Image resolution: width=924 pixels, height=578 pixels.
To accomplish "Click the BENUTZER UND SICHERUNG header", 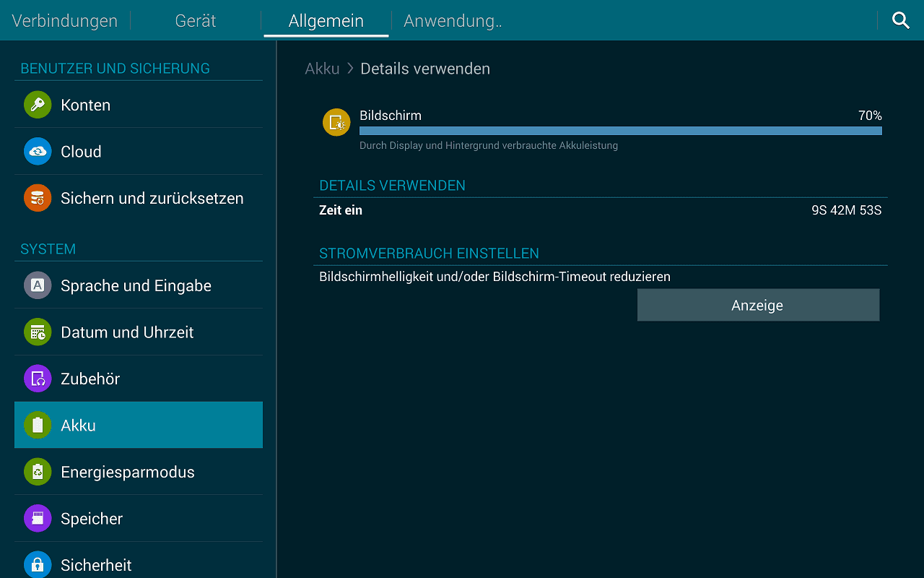I will (115, 69).
